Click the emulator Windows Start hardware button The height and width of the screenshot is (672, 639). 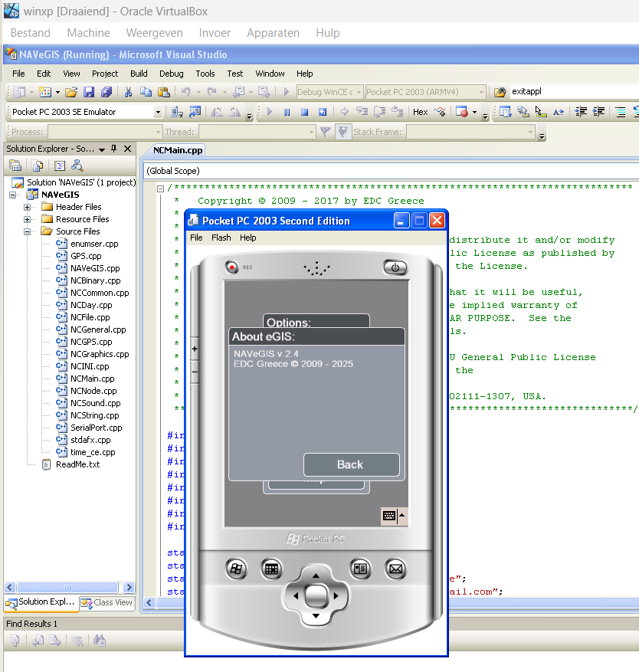pos(236,569)
